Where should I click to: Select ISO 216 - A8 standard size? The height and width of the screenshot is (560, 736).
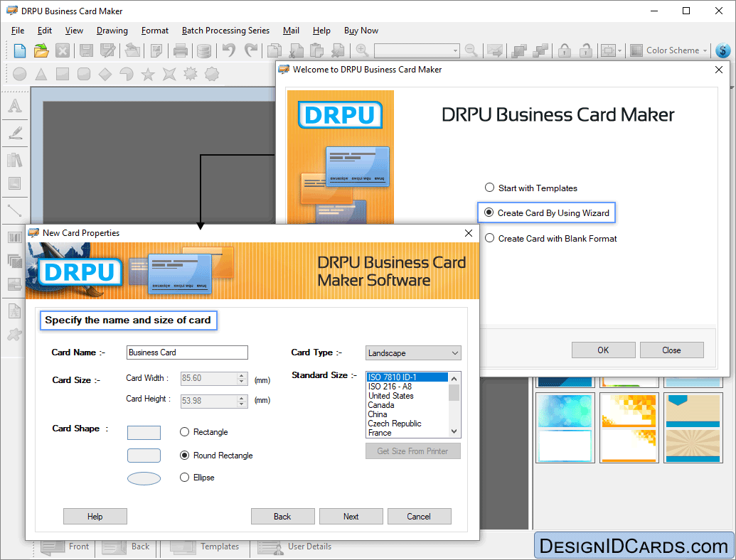coord(407,387)
